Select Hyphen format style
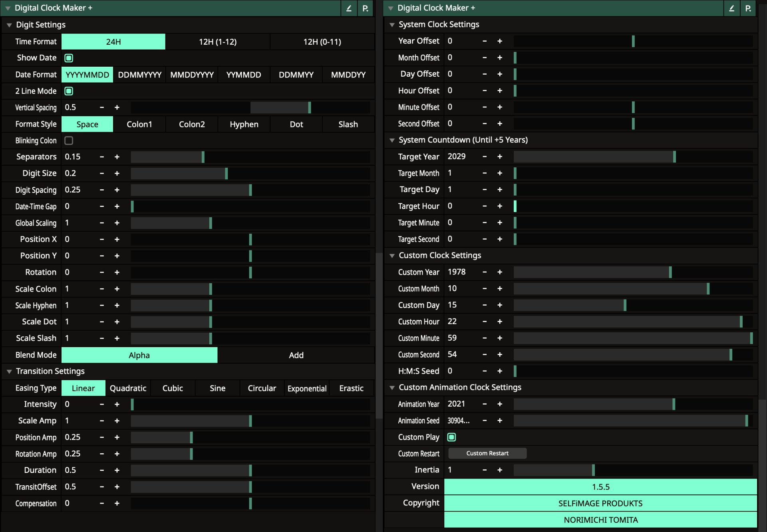This screenshot has width=767, height=532. point(244,124)
